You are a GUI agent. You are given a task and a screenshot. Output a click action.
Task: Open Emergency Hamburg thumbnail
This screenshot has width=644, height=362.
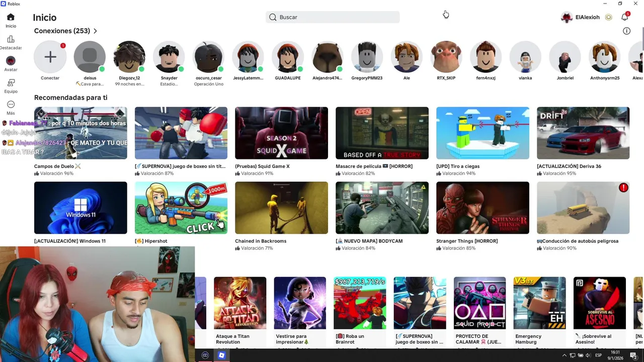click(x=539, y=303)
